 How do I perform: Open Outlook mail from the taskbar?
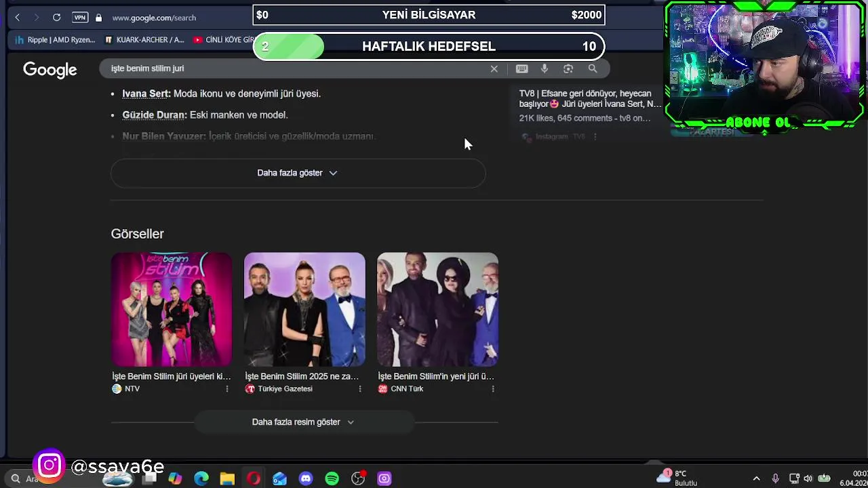click(x=279, y=479)
